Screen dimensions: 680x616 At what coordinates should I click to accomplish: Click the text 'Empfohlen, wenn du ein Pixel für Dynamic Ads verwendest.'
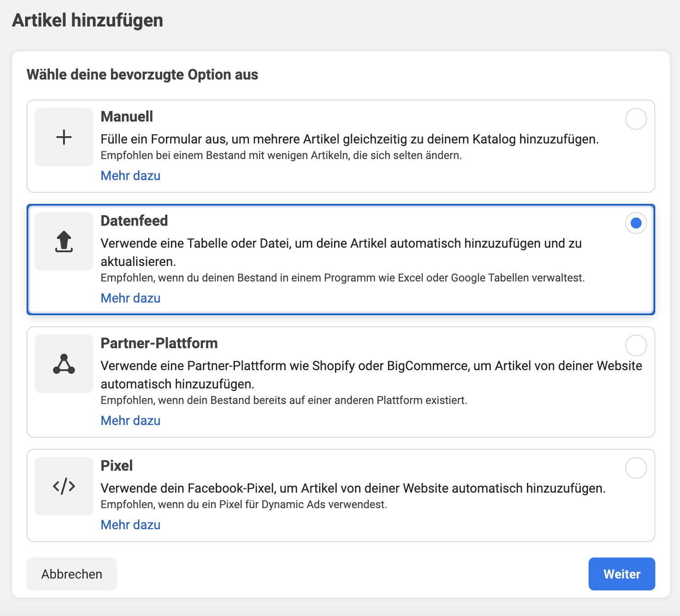coord(244,504)
